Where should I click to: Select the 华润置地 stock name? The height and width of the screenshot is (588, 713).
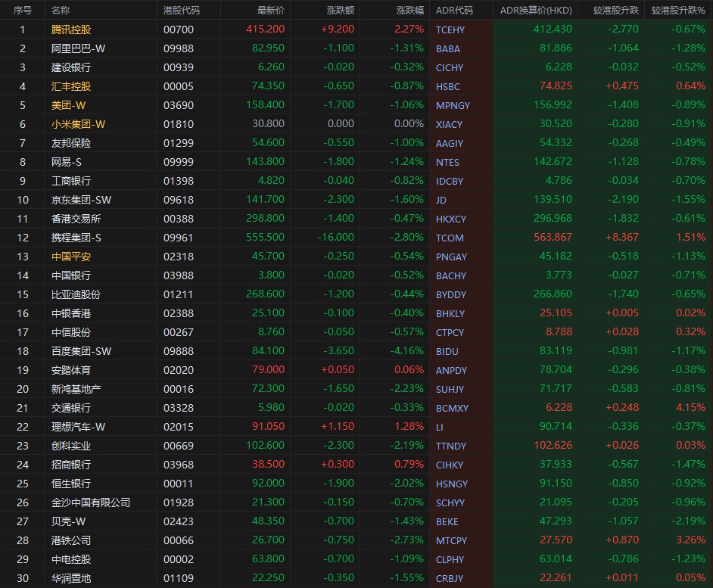coord(71,578)
